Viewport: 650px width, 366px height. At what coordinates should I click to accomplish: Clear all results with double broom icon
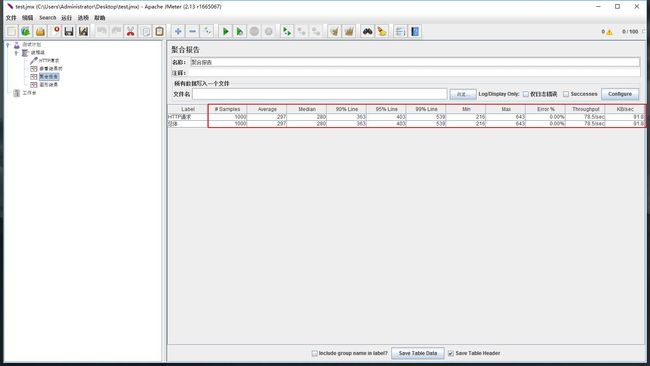click(x=349, y=32)
